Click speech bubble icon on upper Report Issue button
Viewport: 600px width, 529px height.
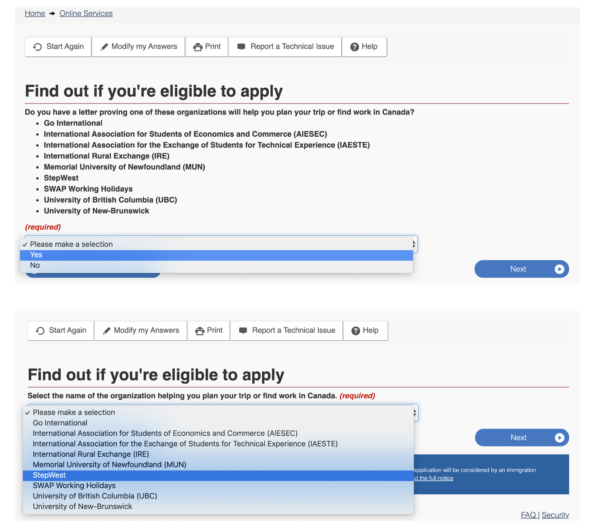coord(241,47)
